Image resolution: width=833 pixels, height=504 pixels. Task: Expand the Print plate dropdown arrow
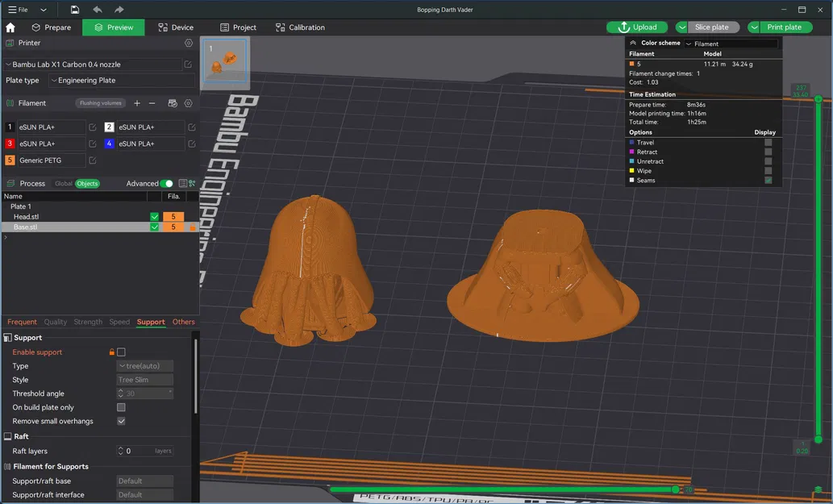coord(755,27)
